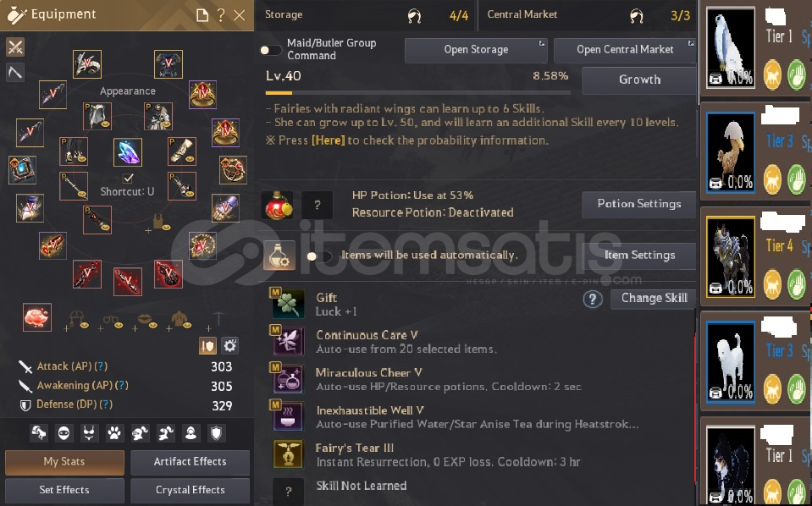Follow the [Here] probability information link

point(328,140)
